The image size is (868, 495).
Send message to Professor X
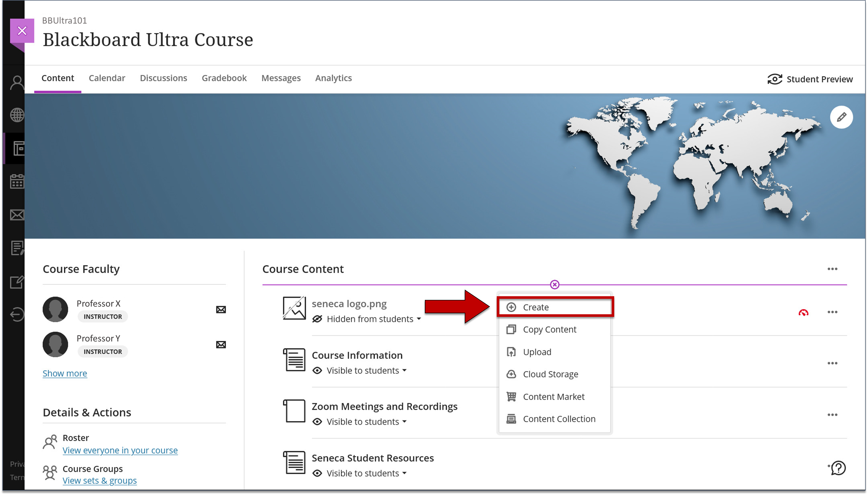pyautogui.click(x=221, y=309)
